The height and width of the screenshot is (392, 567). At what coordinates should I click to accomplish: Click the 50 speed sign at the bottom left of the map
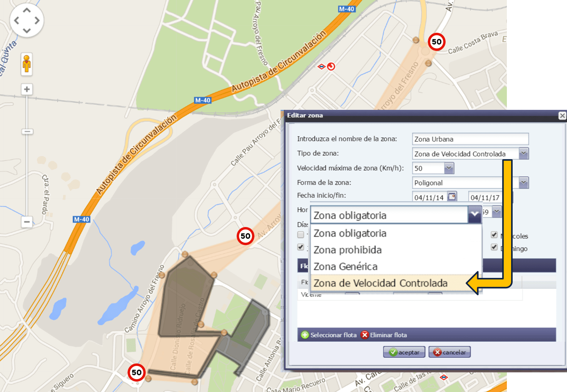(x=136, y=372)
